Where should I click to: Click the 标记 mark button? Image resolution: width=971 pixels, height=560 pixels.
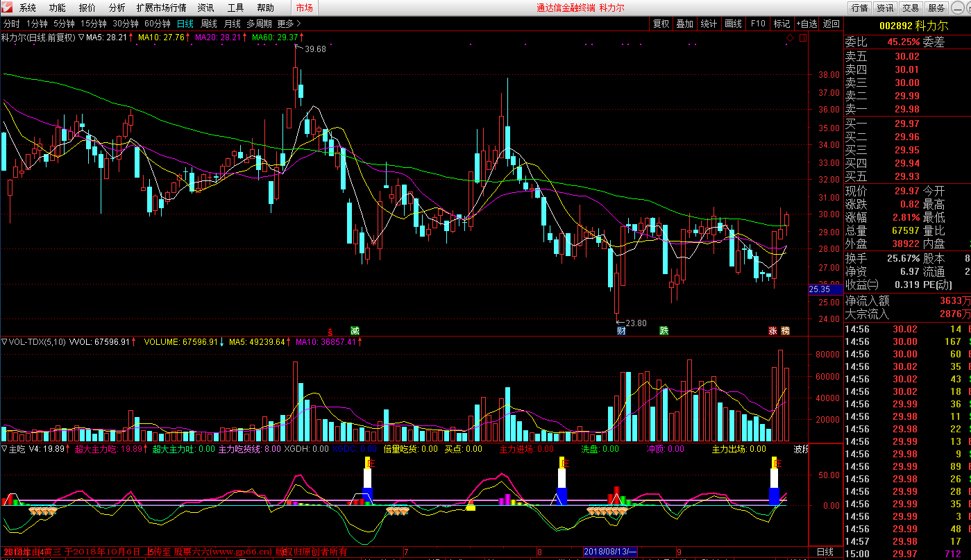click(782, 24)
